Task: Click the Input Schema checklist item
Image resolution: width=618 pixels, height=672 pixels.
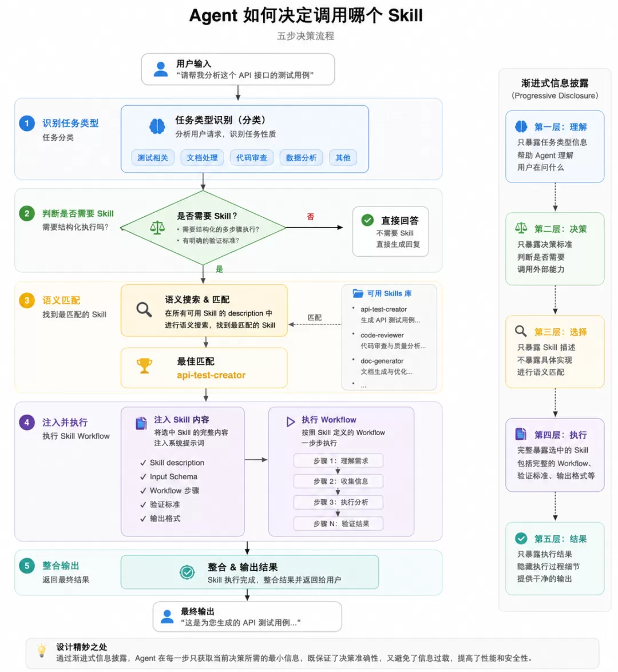Action: pyautogui.click(x=169, y=476)
